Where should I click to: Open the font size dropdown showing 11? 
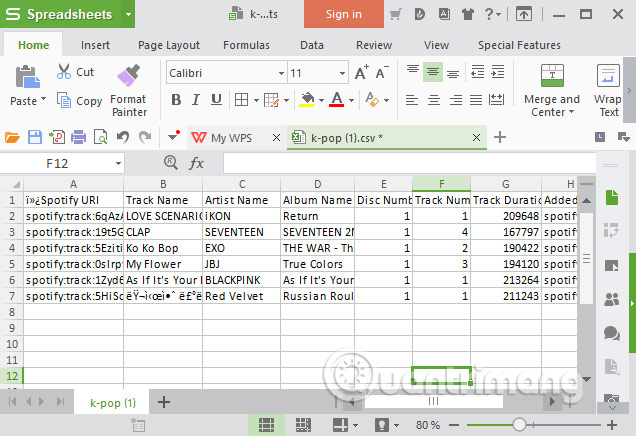pos(340,73)
